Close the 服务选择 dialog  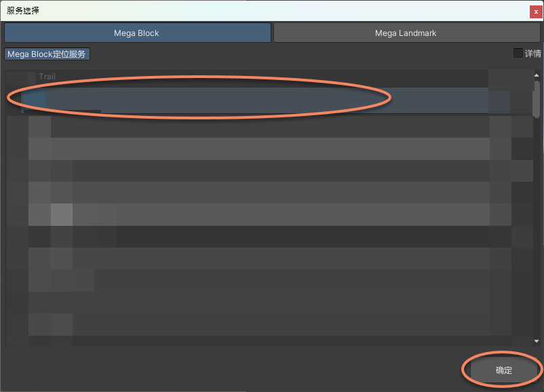pyautogui.click(x=535, y=11)
